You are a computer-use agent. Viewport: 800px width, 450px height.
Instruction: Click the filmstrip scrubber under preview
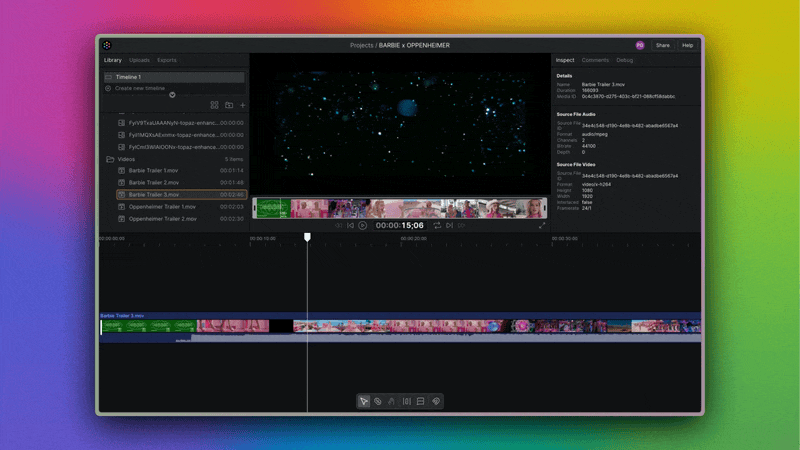[400, 208]
